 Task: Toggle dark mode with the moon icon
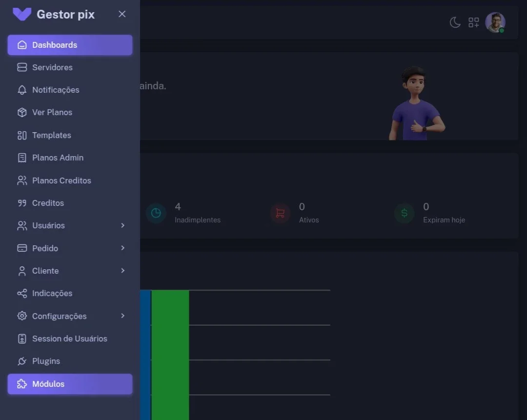(x=455, y=22)
